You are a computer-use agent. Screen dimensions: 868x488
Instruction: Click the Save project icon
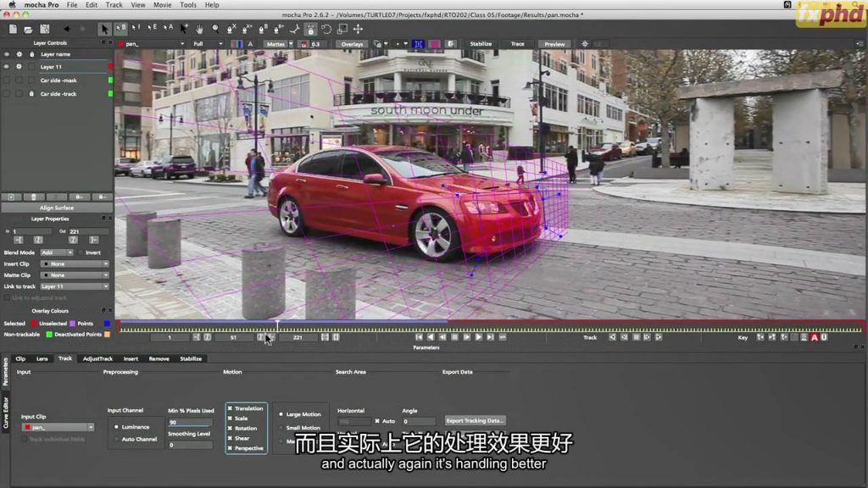(x=44, y=29)
